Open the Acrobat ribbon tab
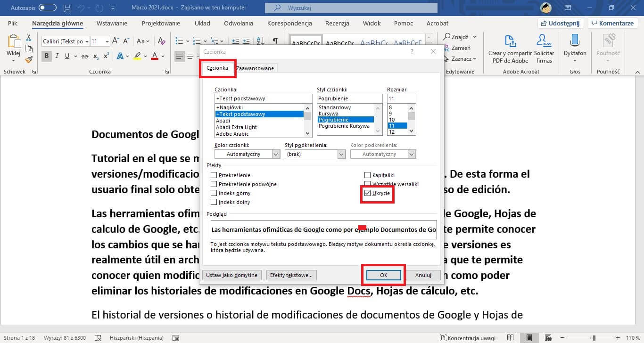This screenshot has height=343, width=644. pos(438,23)
